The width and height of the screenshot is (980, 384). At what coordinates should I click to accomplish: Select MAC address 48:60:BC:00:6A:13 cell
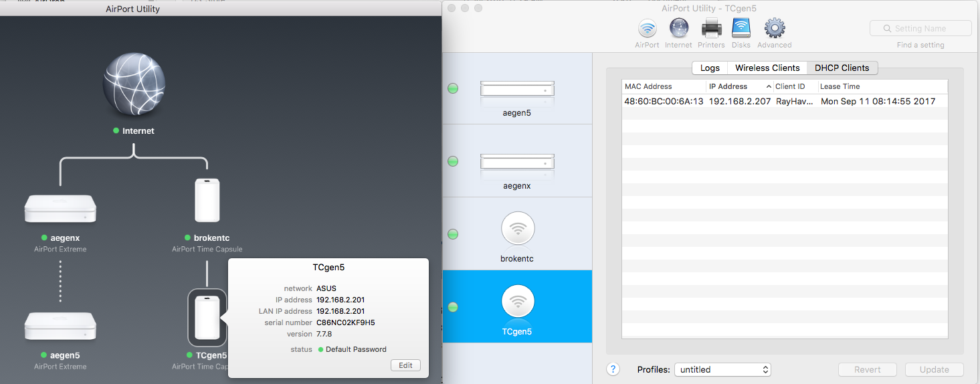[x=664, y=101]
